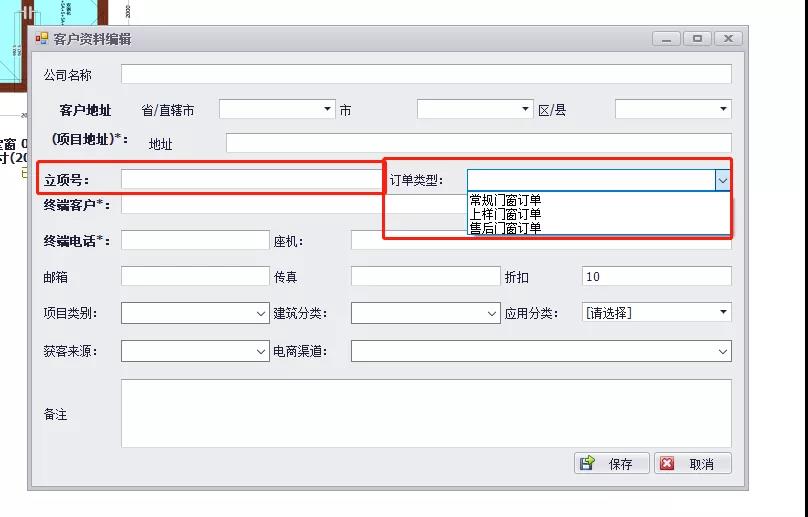The image size is (808, 517).
Task: Click into the 终端电话 input box
Action: (195, 240)
